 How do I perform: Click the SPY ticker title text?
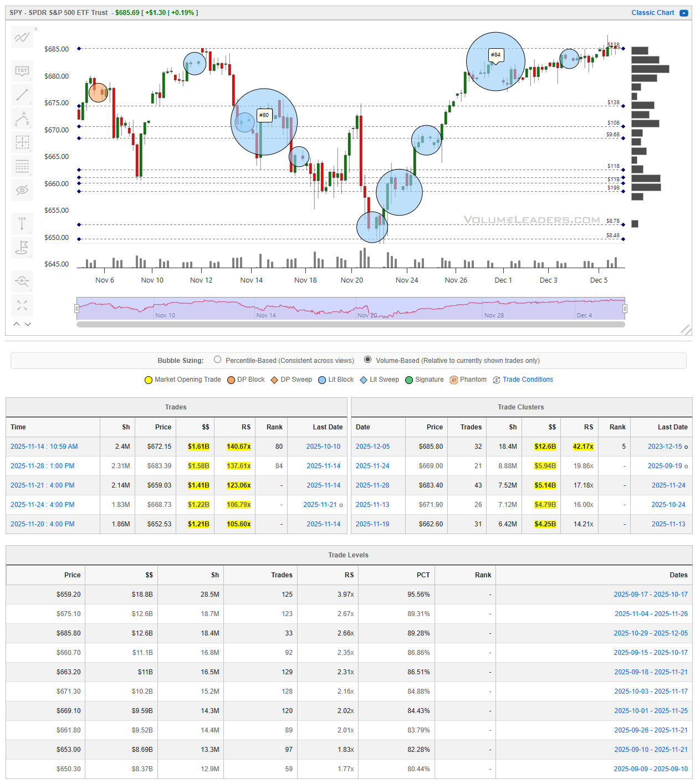coord(59,13)
